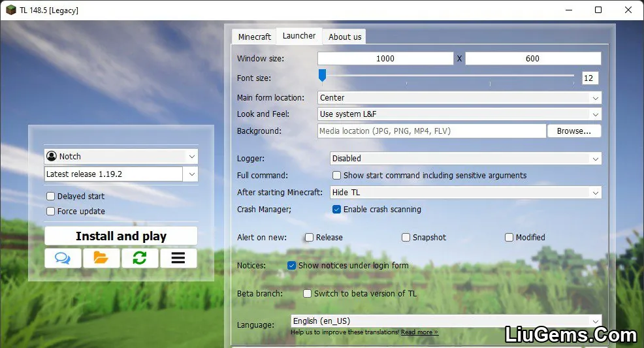This screenshot has height=348, width=644.
Task: Open the chat support speech bubble icon
Action: [x=63, y=258]
